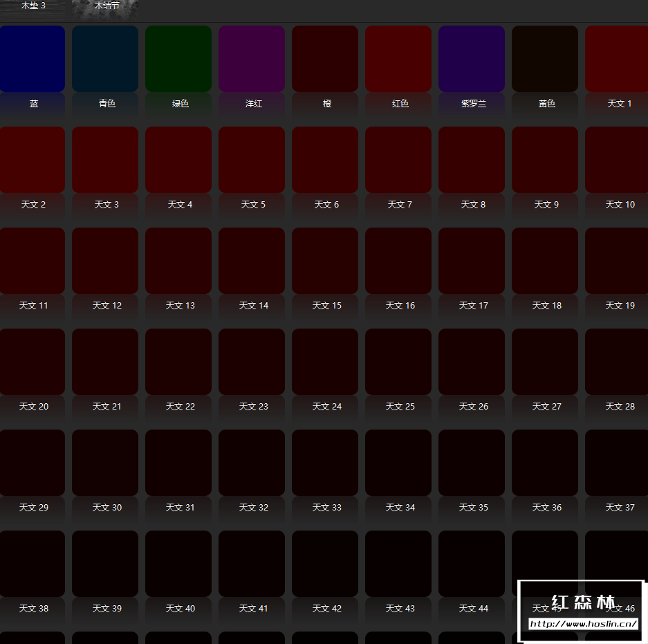Open the 木结节 texture thumbnail
Viewport: 648px width, 644px height.
click(x=105, y=9)
